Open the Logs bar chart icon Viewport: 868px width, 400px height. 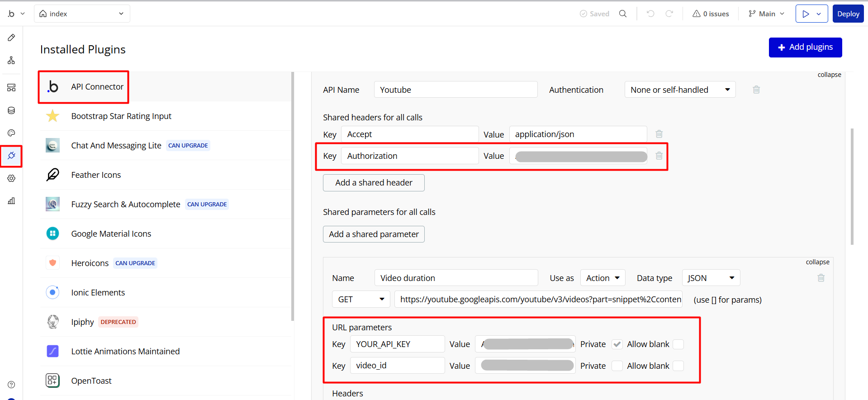pos(11,201)
